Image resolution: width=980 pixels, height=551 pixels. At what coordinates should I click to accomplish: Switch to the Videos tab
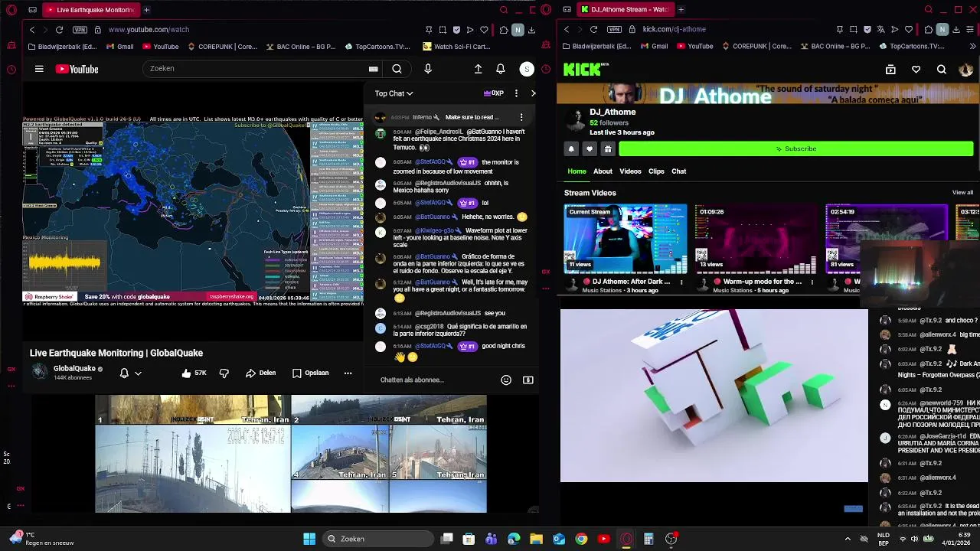[x=630, y=171]
